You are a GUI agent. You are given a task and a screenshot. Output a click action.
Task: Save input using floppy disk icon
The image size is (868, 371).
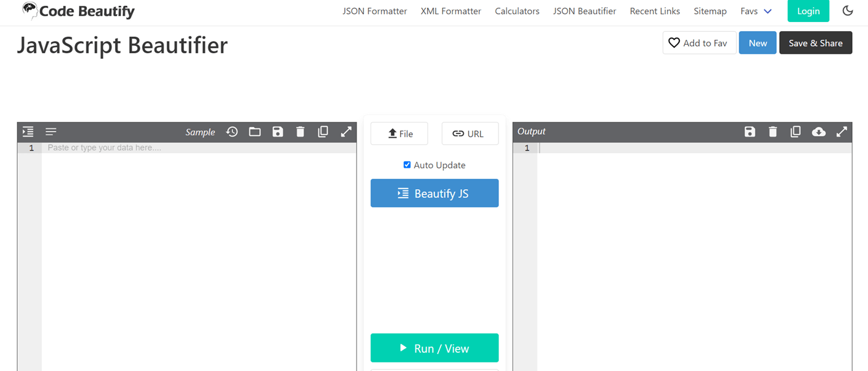(277, 132)
